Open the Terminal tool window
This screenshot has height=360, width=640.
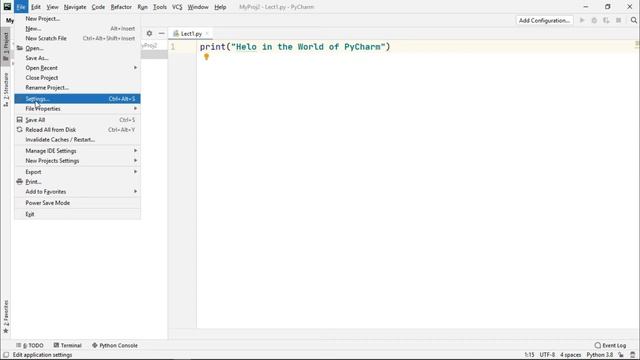coord(68,345)
